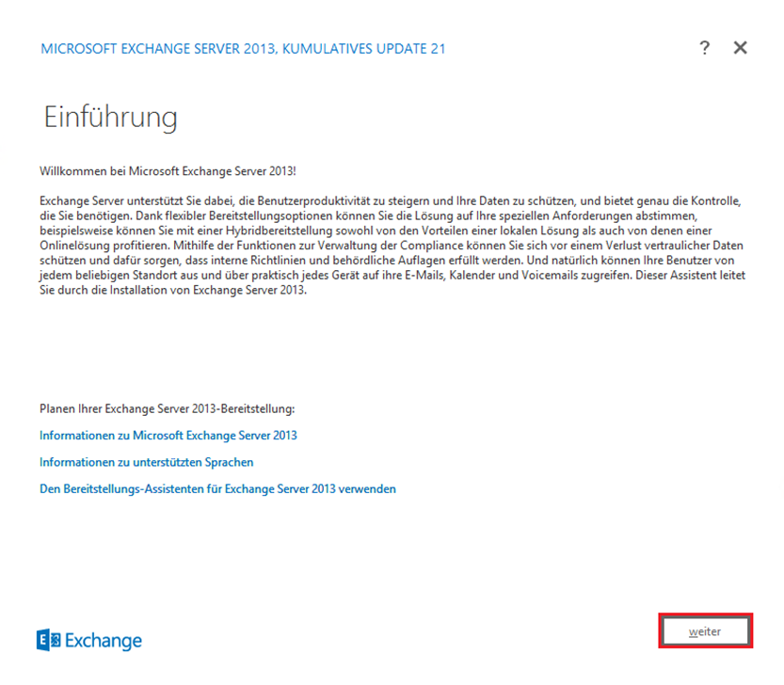Click the Exchange wordmark beside the logo
Viewport: 784px width, 685px height.
104,641
